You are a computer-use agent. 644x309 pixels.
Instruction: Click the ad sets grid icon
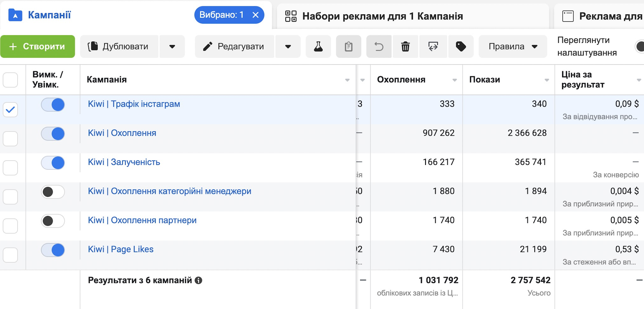[291, 16]
